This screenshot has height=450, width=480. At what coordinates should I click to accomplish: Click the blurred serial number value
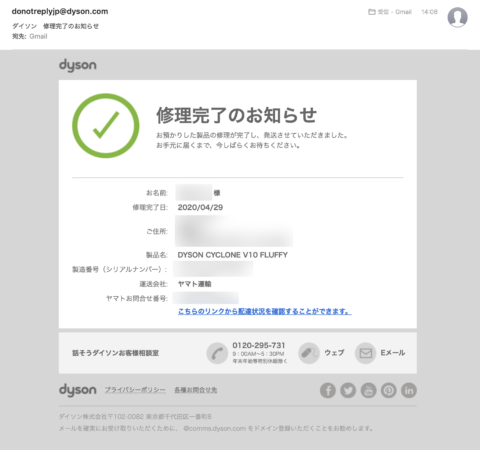(x=213, y=269)
